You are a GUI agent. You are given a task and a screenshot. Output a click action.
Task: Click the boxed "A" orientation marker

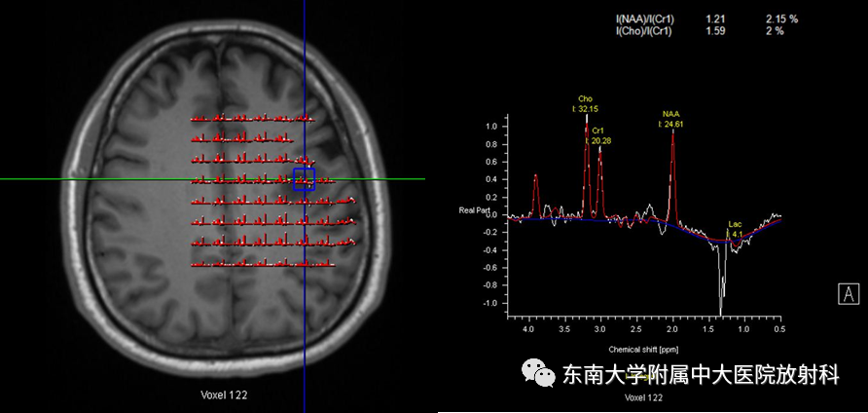[x=849, y=294]
